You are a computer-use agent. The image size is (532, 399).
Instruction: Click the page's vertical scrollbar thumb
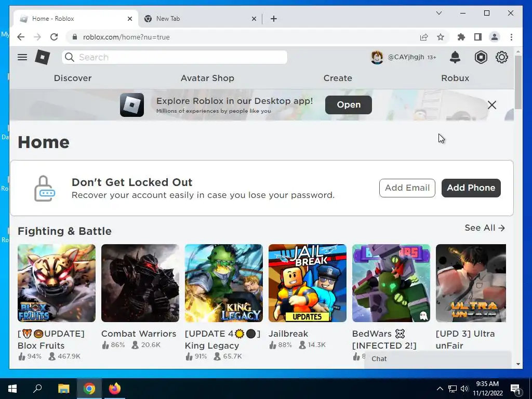click(518, 82)
